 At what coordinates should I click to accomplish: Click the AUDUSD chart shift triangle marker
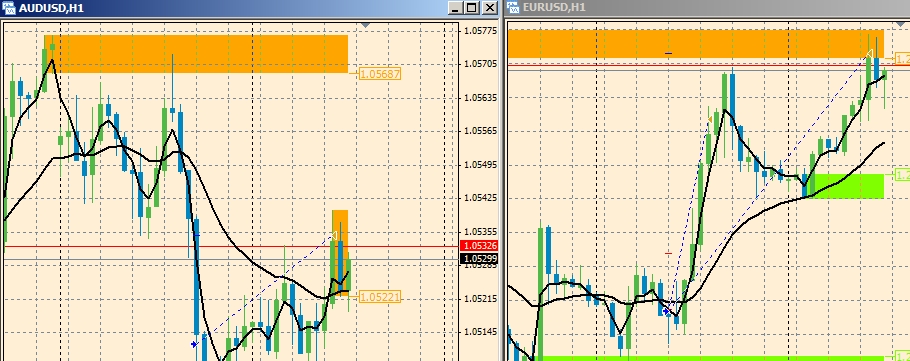tap(365, 25)
